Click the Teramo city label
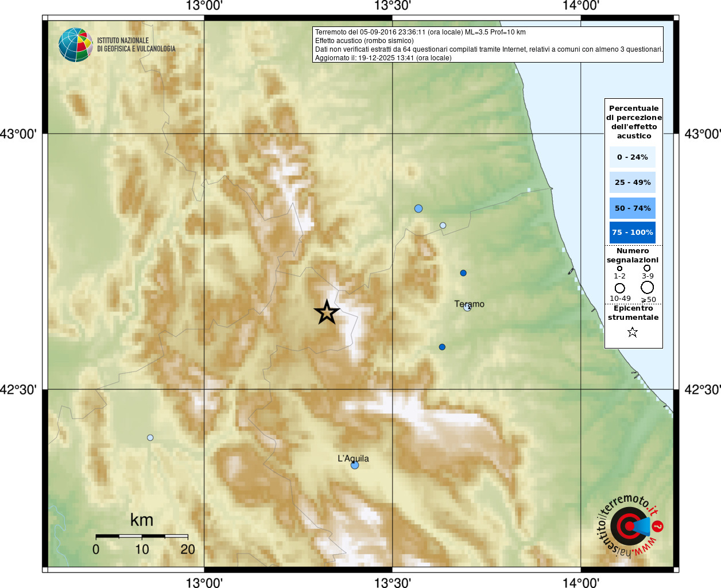721x588 pixels. tap(470, 304)
